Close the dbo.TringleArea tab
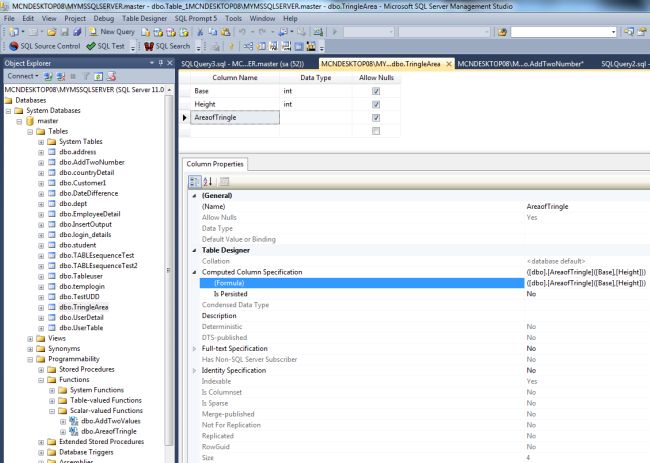Screen dimensions: 650x463 coord(449,64)
